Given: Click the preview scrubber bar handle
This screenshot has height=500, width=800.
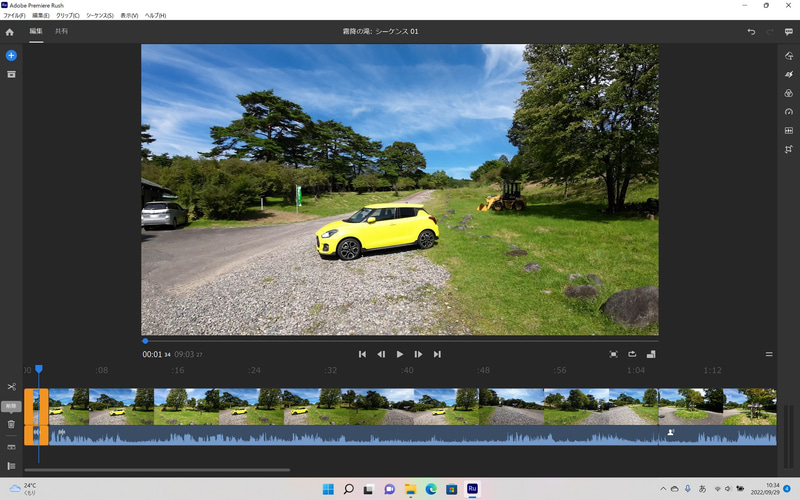Looking at the screenshot, I should click(x=145, y=341).
